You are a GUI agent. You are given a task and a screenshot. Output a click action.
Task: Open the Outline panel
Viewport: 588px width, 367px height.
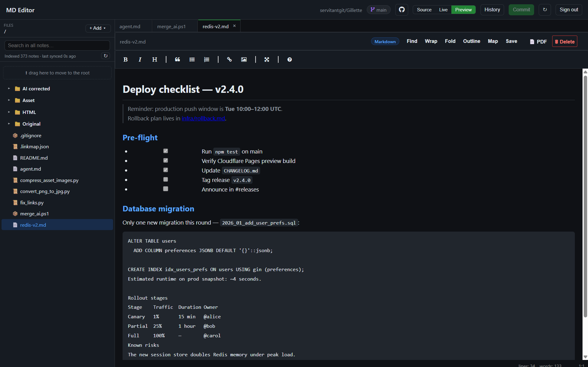pyautogui.click(x=472, y=41)
